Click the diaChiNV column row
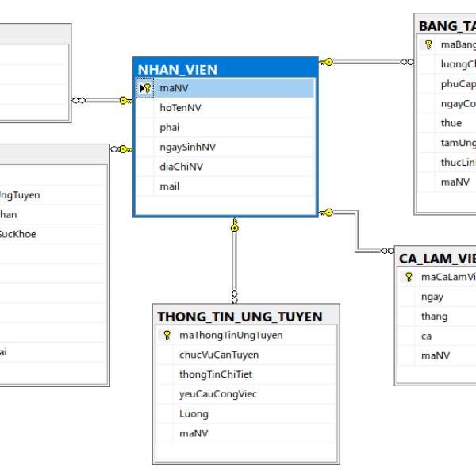The height and width of the screenshot is (476, 476). click(x=225, y=167)
